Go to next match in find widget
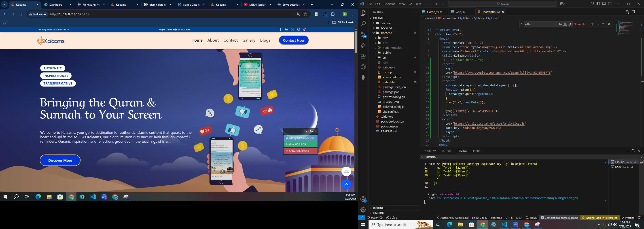The width and height of the screenshot is (644, 229). 598,24
